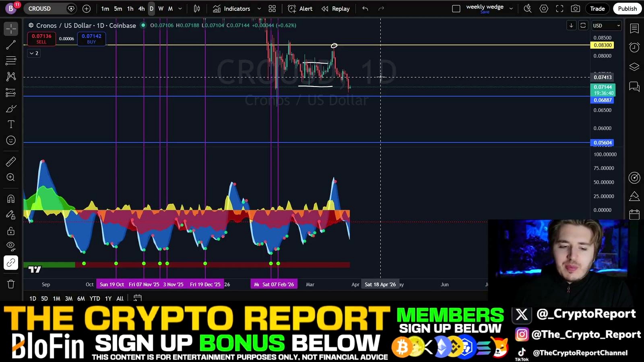Viewport: 644px width, 362px height.
Task: Click the Trade button
Action: (x=597, y=8)
